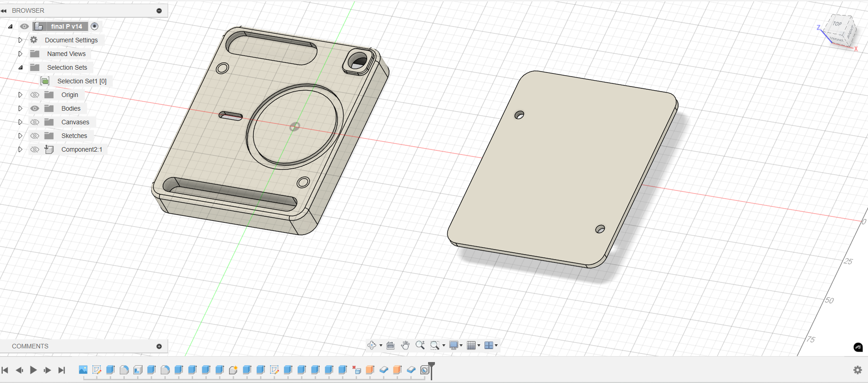This screenshot has width=868, height=383.
Task: Open Display Settings monitor icon
Action: click(454, 345)
